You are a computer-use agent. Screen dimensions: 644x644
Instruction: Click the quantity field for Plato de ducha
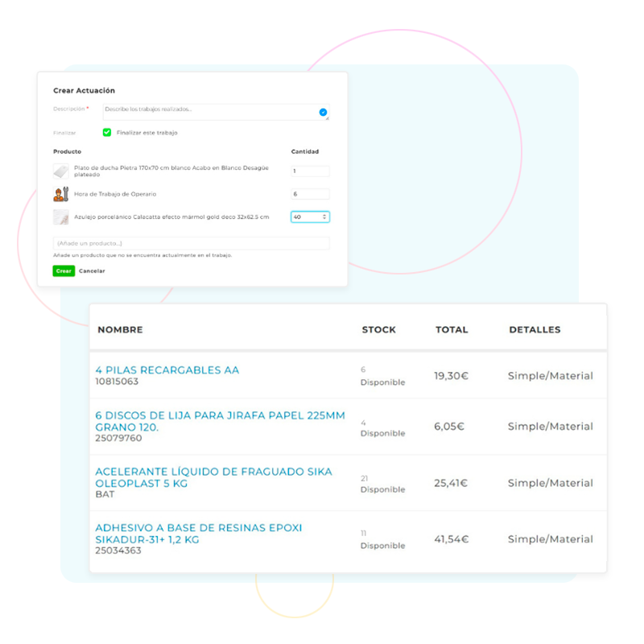pyautogui.click(x=310, y=171)
